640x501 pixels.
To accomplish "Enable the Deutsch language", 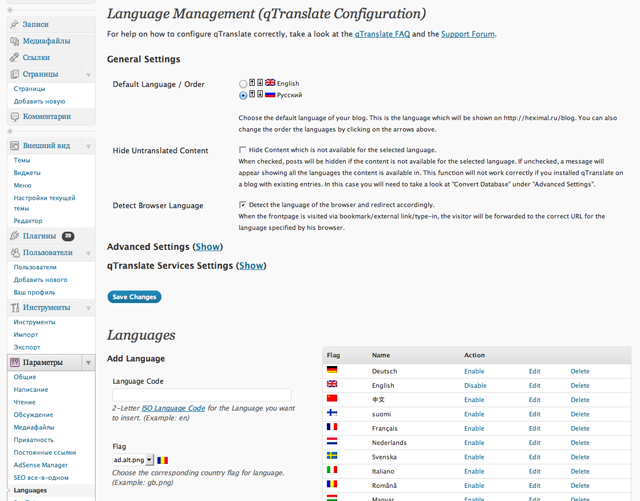I will (x=474, y=371).
